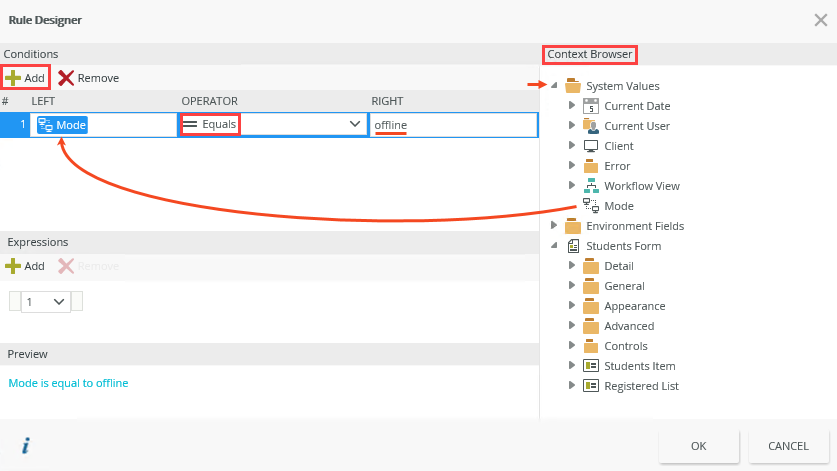Click the Students Item view icon

(590, 366)
